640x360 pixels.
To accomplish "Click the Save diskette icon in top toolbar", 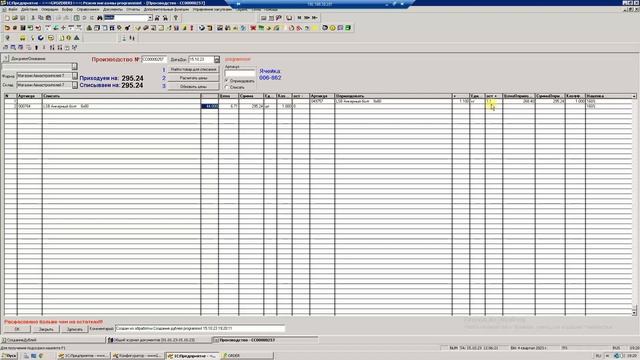I will pyautogui.click(x=22, y=18).
